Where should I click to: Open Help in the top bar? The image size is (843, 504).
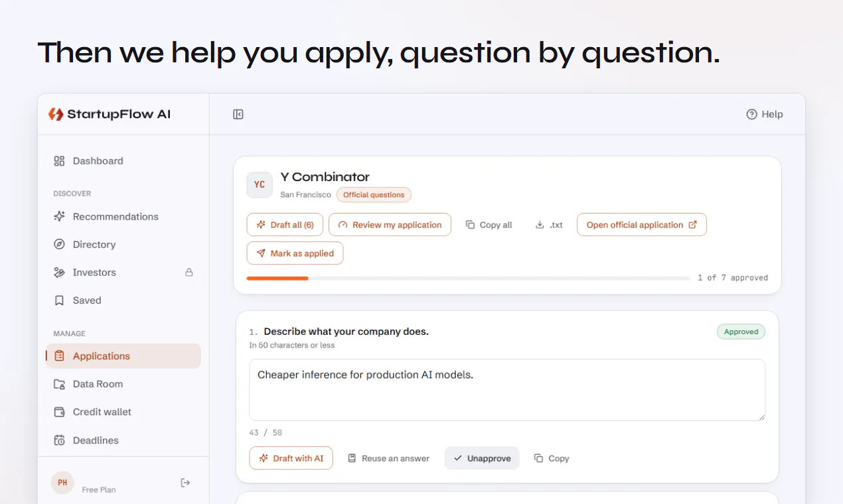click(765, 114)
